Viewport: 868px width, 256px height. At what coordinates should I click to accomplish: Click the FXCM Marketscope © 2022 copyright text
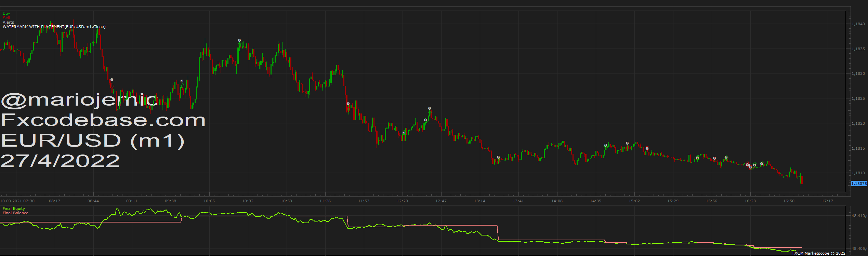pos(819,253)
